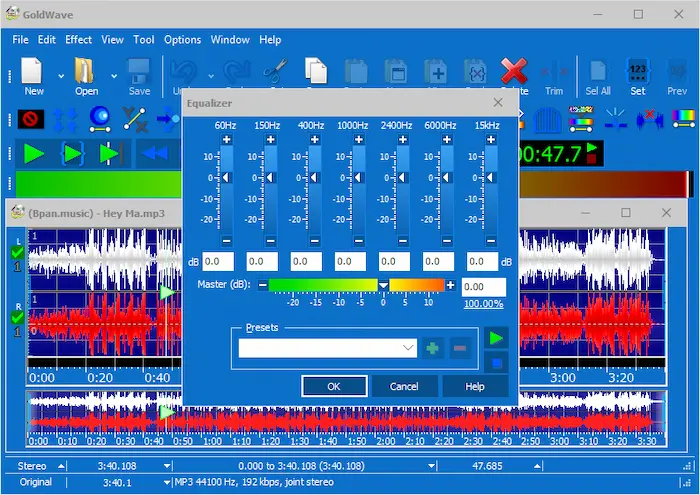This screenshot has width=700, height=495.
Task: Click the Play to end marker button
Action: [x=111, y=154]
